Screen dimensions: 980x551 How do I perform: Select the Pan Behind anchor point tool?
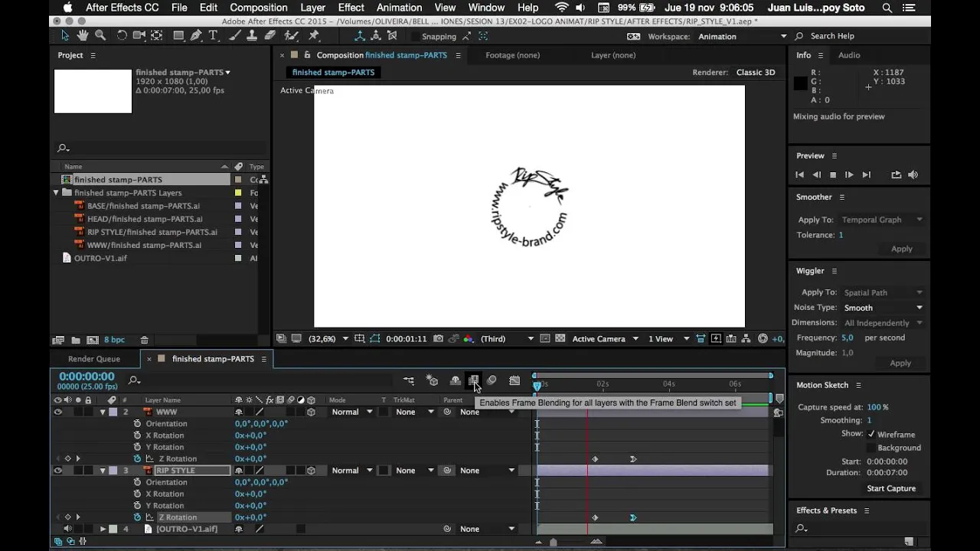pyautogui.click(x=156, y=36)
